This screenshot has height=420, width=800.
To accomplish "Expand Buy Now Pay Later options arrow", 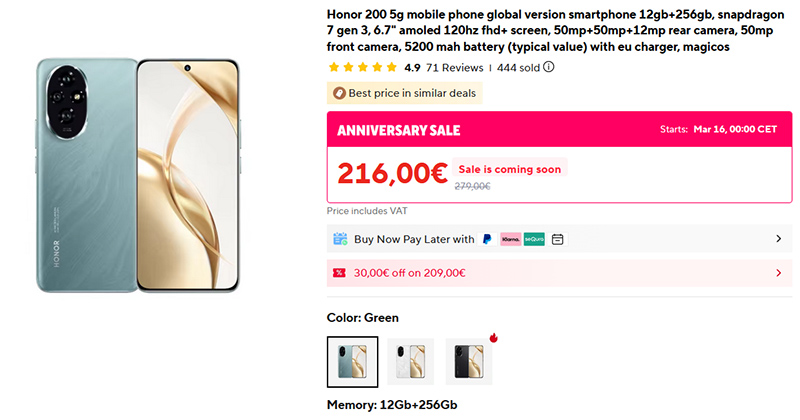I will tap(778, 239).
